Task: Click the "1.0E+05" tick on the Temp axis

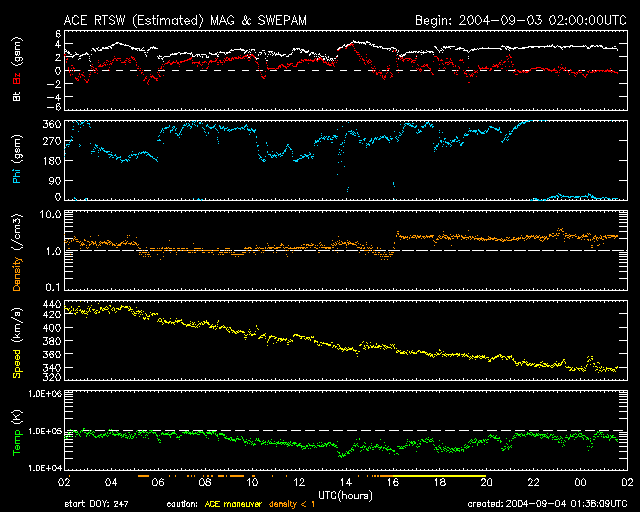Action: pyautogui.click(x=45, y=431)
